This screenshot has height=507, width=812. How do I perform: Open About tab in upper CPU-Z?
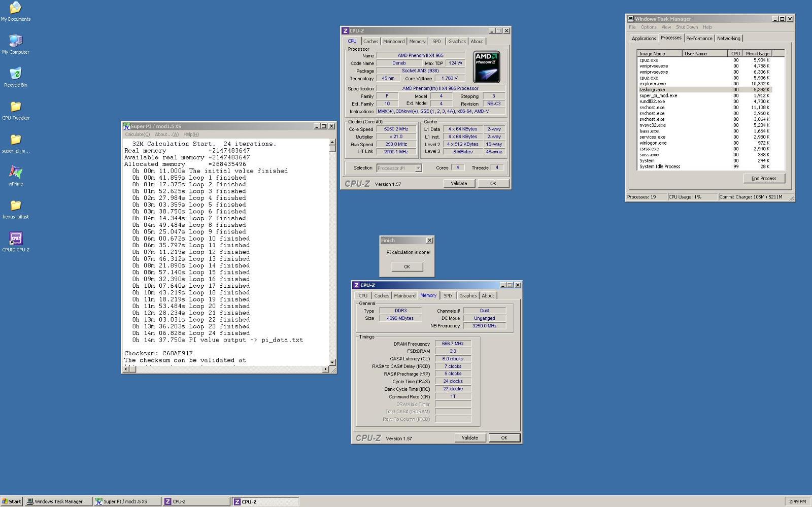point(477,42)
